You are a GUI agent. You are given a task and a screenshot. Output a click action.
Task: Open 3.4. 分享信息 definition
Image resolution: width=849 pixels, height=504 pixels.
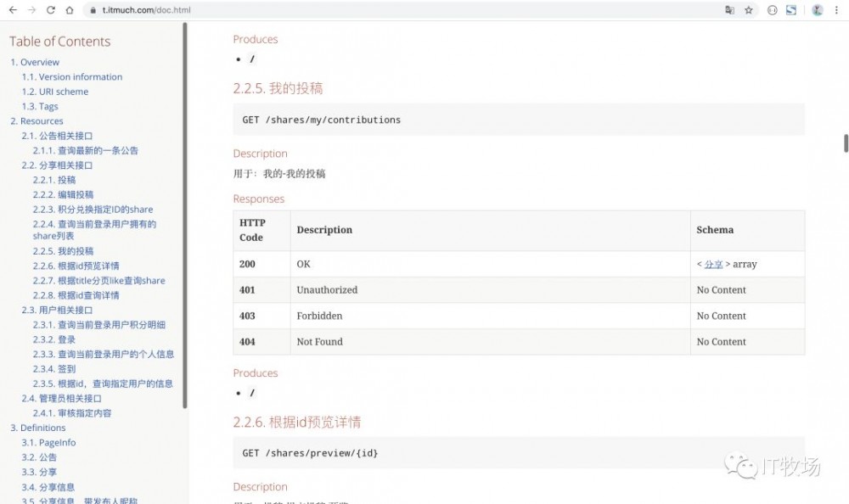coord(48,487)
